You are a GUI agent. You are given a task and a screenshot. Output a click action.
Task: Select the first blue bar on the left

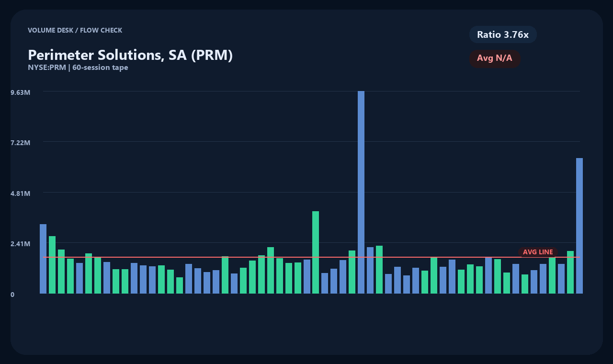[43, 259]
